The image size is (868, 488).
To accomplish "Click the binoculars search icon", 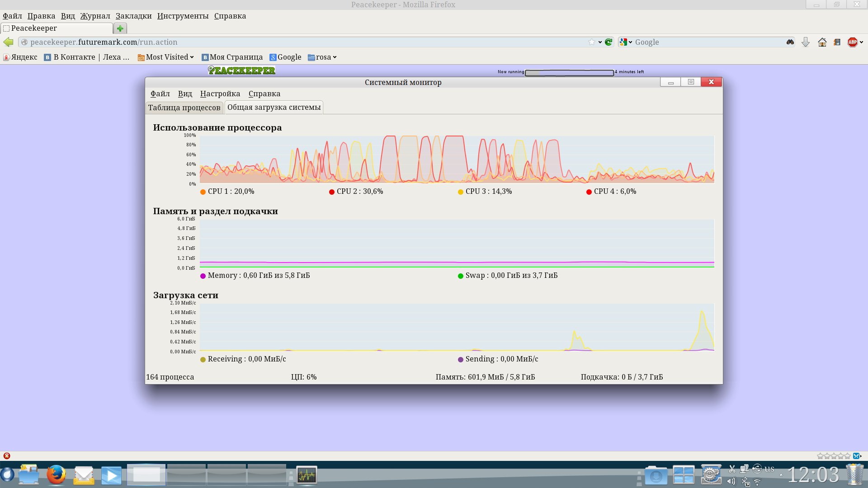I will coord(790,42).
